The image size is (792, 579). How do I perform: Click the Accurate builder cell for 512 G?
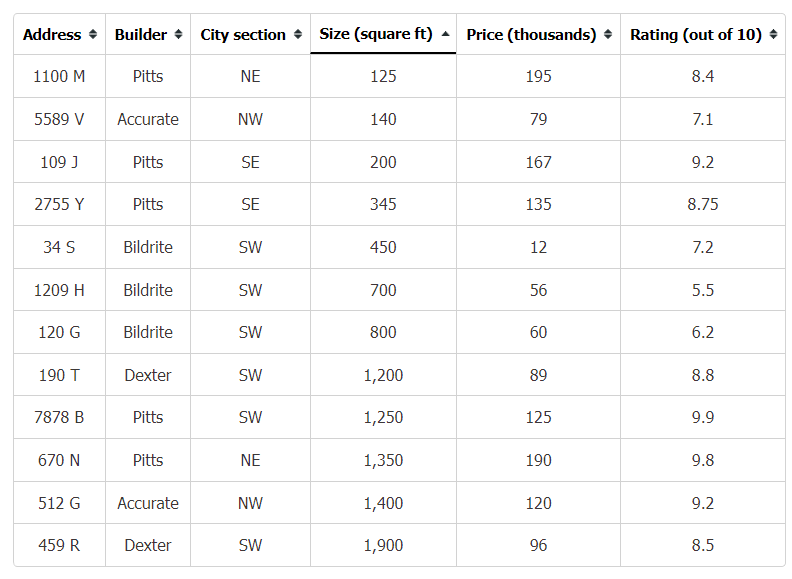pyautogui.click(x=148, y=503)
